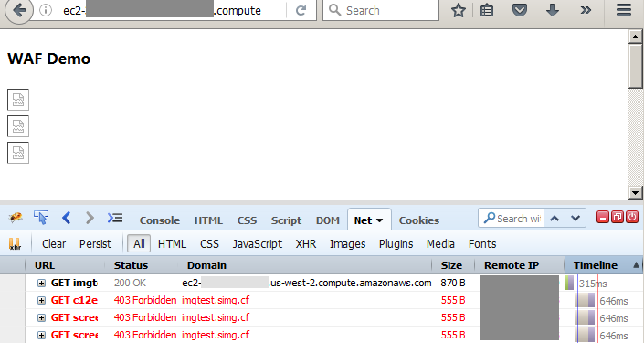
Task: Switch to the Cookies panel tab
Action: tap(419, 220)
